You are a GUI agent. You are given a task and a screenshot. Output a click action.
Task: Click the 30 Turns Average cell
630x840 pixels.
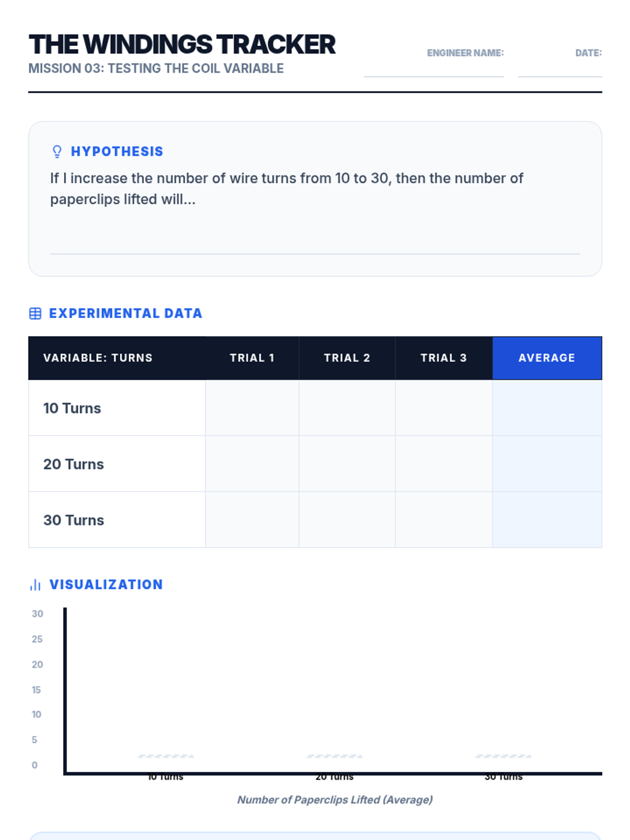547,520
